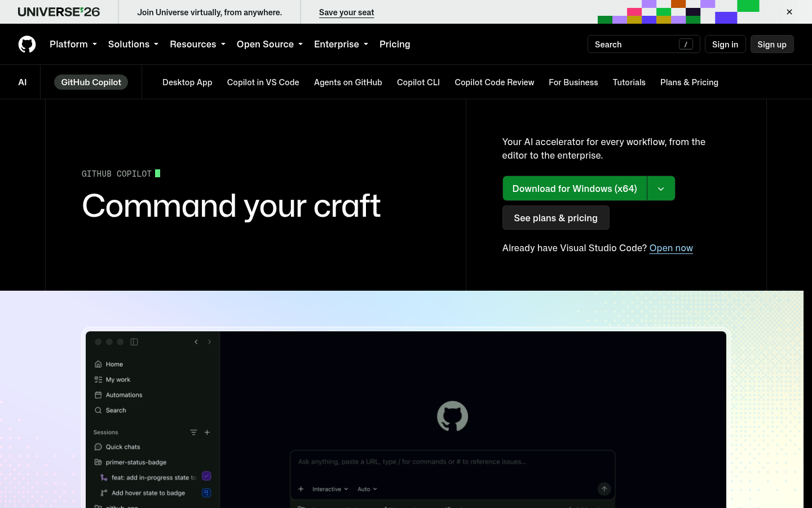Click the Sign up button
The height and width of the screenshot is (508, 812).
[x=772, y=44]
